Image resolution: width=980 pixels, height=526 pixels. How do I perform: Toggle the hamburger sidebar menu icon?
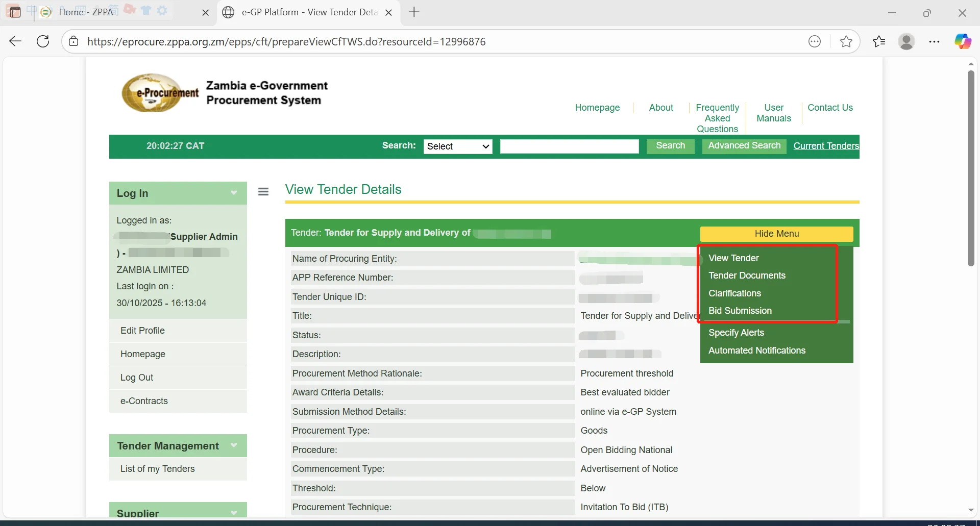(263, 192)
